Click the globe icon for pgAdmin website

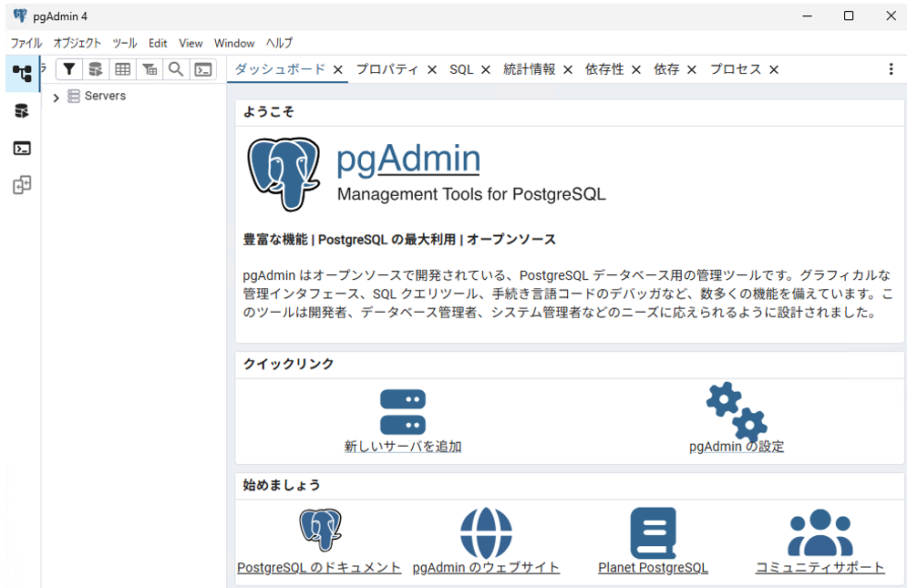[x=486, y=533]
